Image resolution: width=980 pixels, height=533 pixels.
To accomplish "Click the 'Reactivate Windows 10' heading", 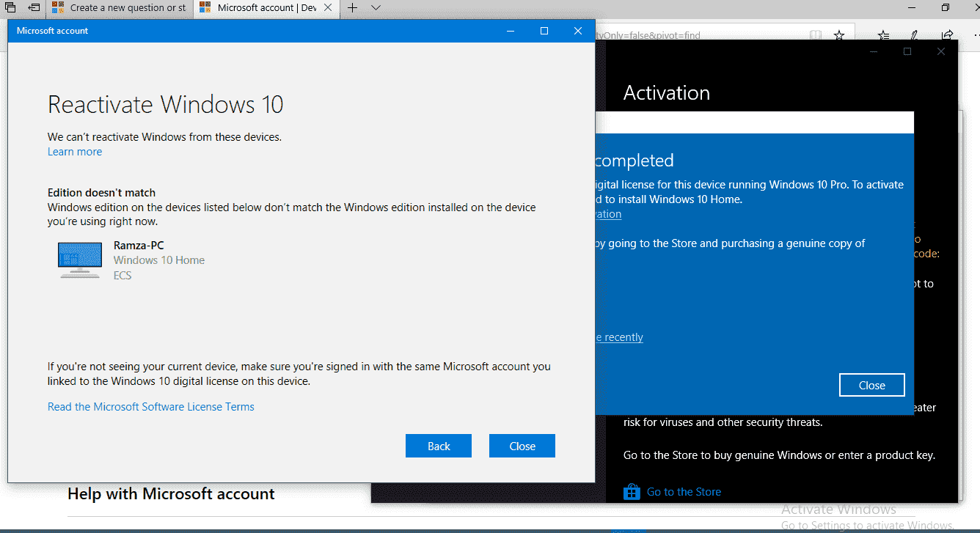I will [166, 104].
